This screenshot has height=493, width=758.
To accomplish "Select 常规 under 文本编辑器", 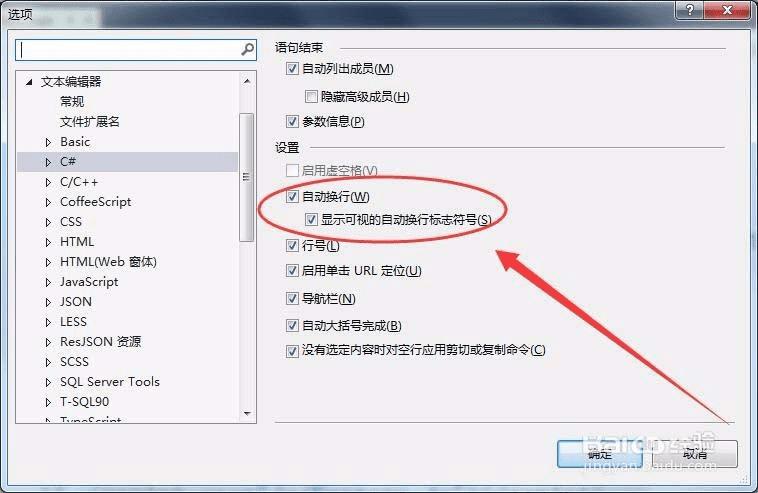I will click(x=72, y=102).
